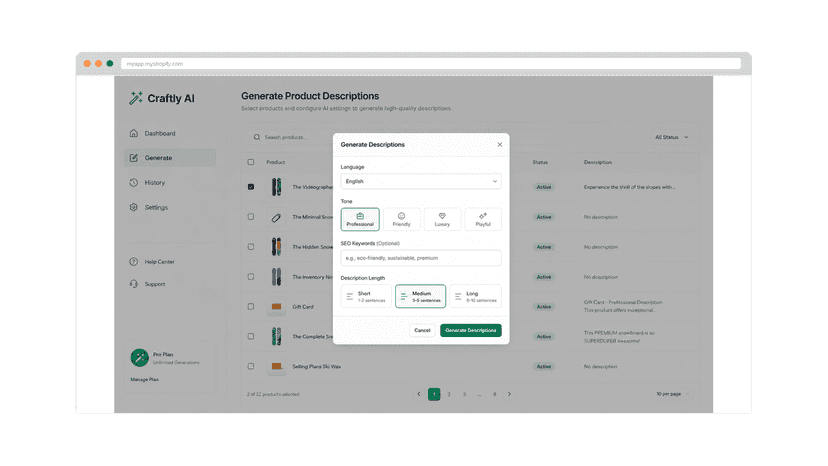Click the Generate Descriptions button

(471, 330)
